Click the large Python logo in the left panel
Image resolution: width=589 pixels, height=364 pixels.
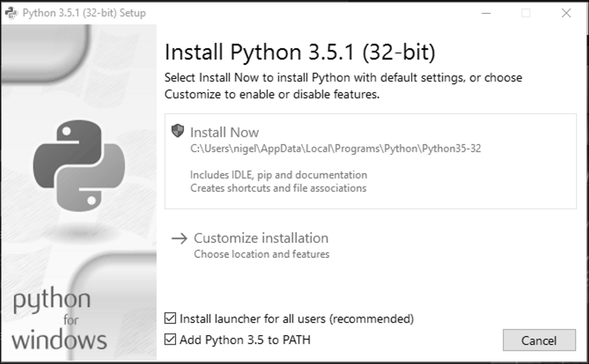pos(79,163)
